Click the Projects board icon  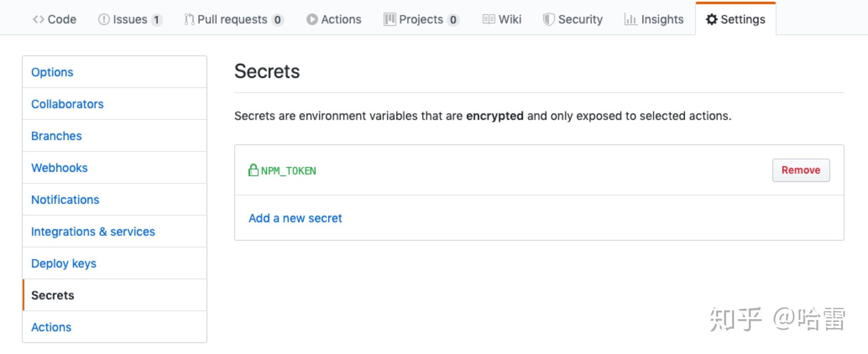coord(390,19)
